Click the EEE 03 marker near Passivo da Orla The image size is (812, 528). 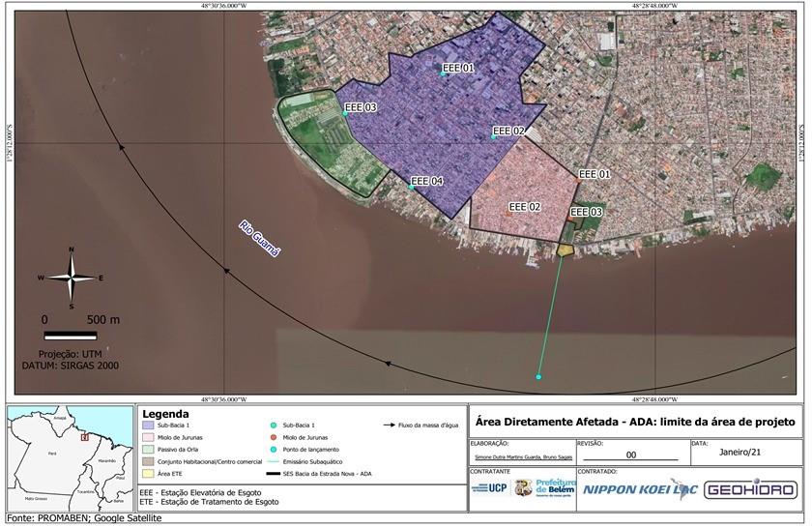click(345, 113)
